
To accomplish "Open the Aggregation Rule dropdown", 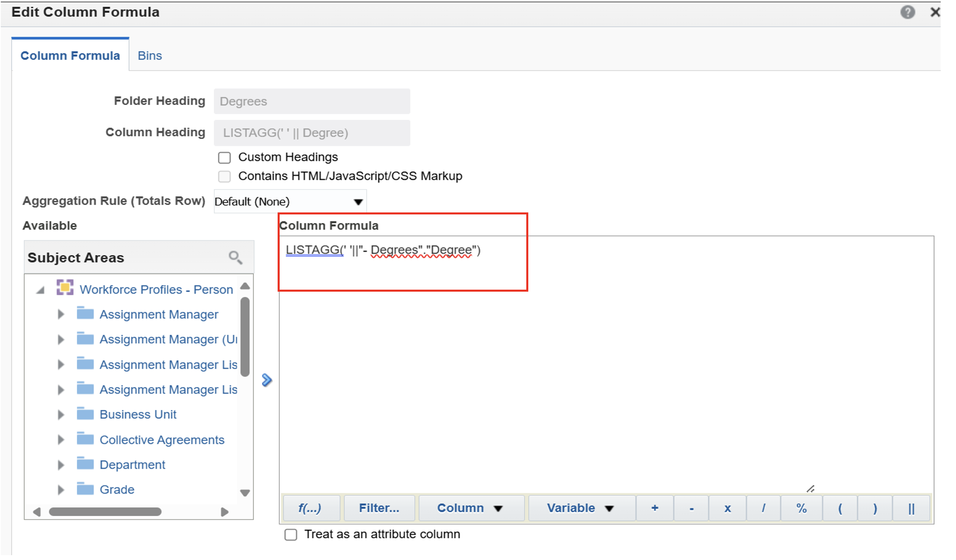I will coord(290,202).
